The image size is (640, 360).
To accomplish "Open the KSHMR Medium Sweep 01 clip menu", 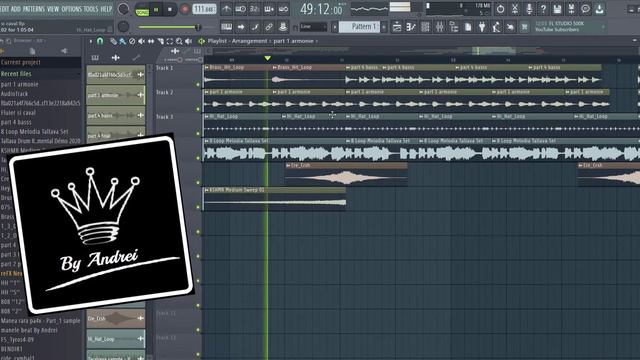I will pos(207,190).
